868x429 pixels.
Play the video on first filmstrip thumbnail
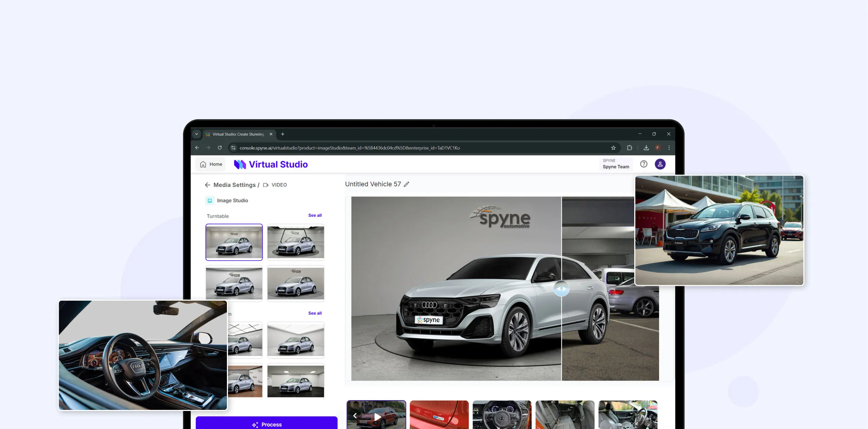coord(377,417)
